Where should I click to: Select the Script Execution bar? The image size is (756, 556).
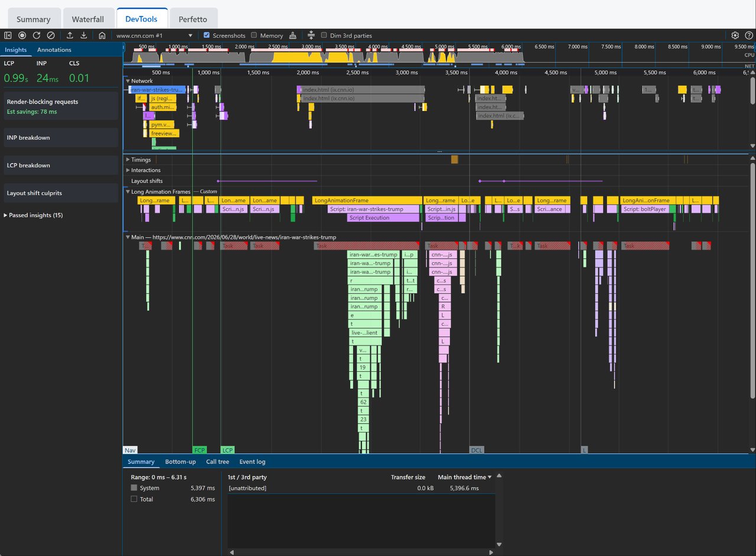coord(383,218)
